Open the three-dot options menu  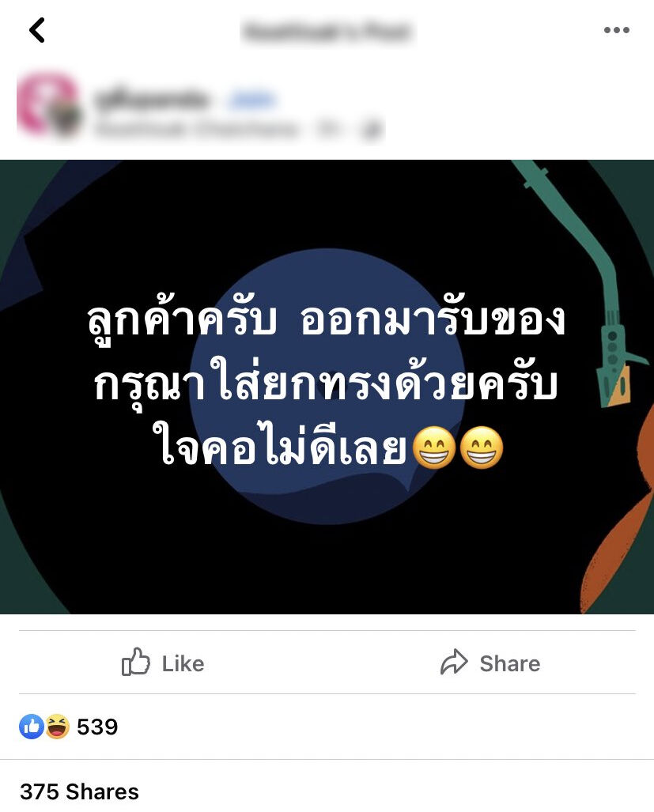tap(616, 30)
